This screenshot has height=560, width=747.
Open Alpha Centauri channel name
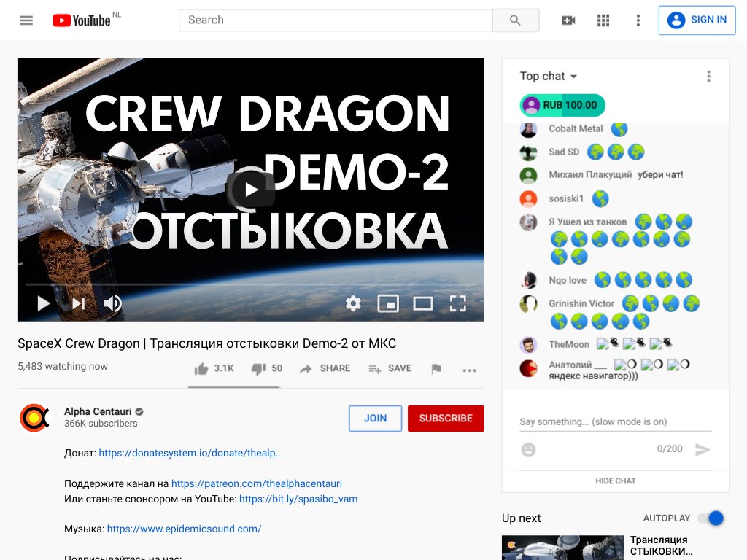tap(98, 411)
